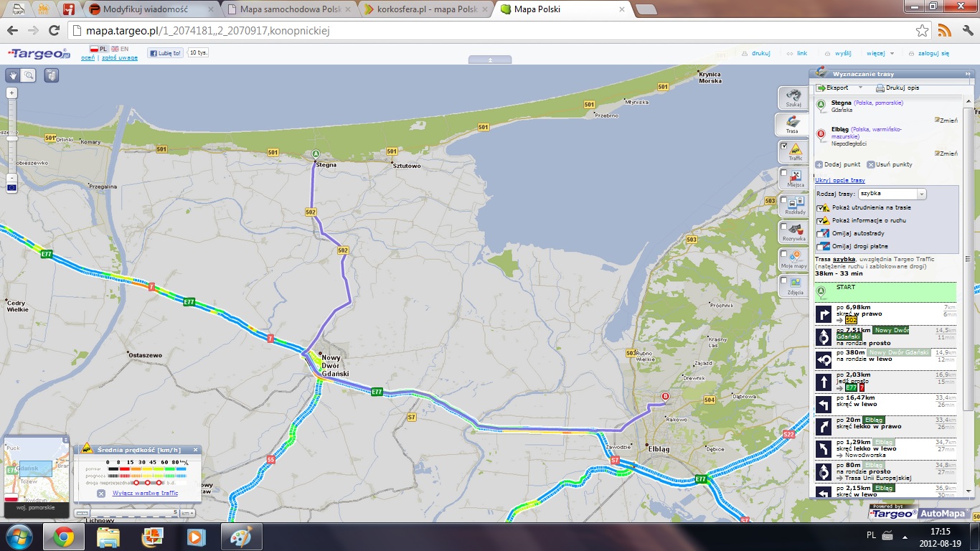Click the X icon beside Wyłącz warstwę traffic
This screenshot has width=980, height=551.
coord(101,493)
